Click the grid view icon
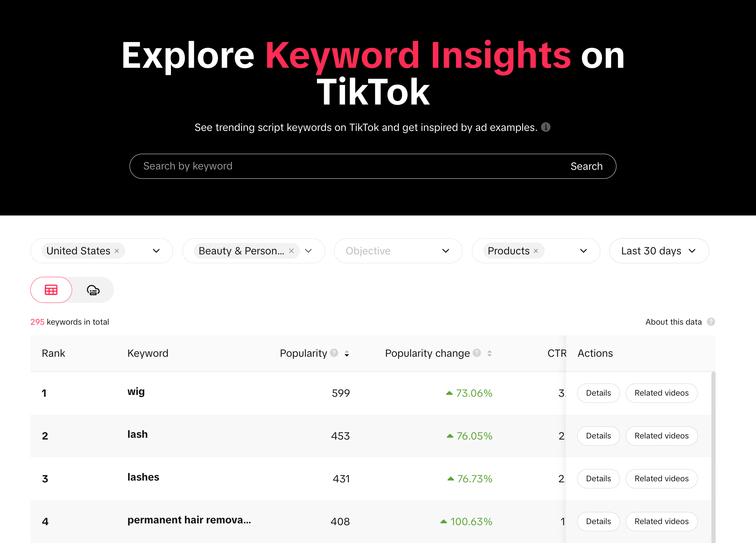The height and width of the screenshot is (543, 756). (51, 289)
